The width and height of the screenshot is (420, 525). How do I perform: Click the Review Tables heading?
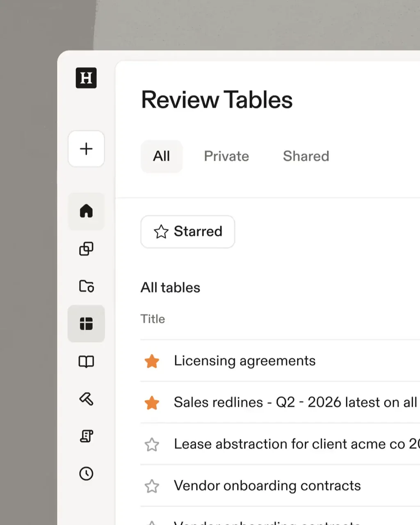217,100
